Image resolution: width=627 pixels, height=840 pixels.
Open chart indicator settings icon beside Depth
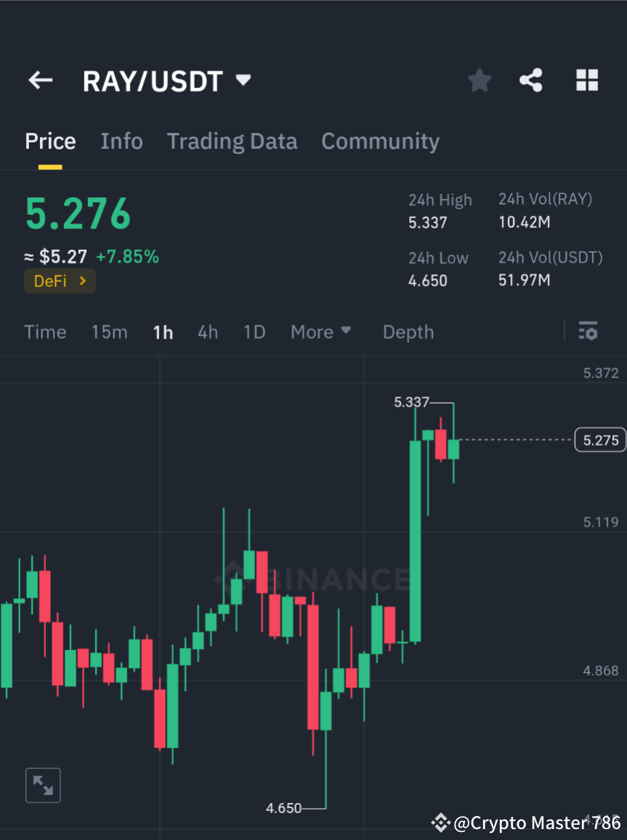588,331
